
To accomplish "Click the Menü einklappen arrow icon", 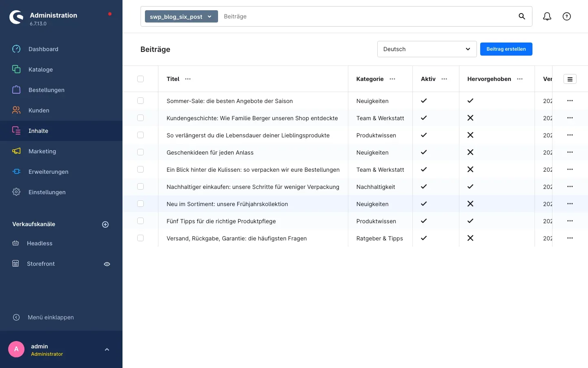I will 16,317.
